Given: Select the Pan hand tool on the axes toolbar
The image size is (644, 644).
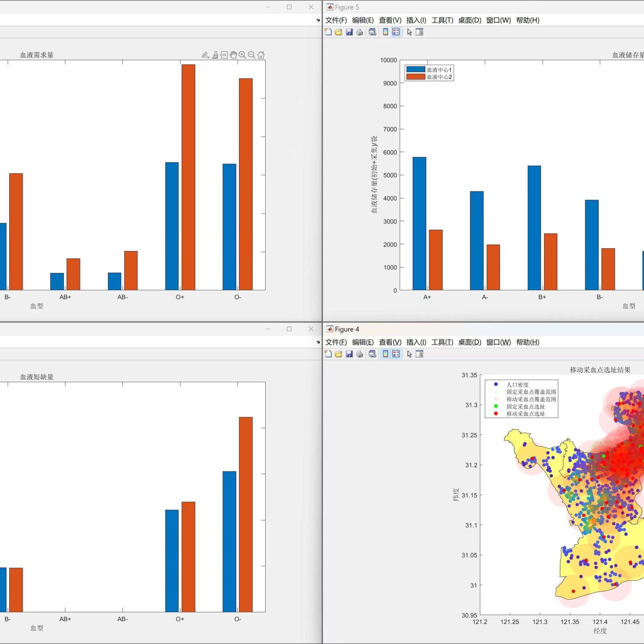Looking at the screenshot, I should pyautogui.click(x=233, y=55).
